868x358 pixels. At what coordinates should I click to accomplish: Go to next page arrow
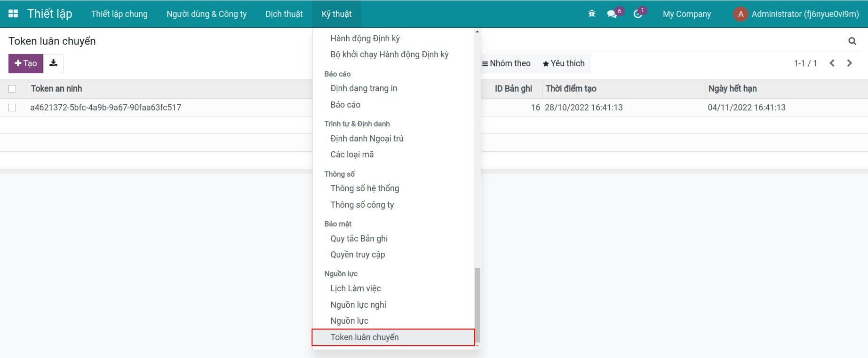850,63
